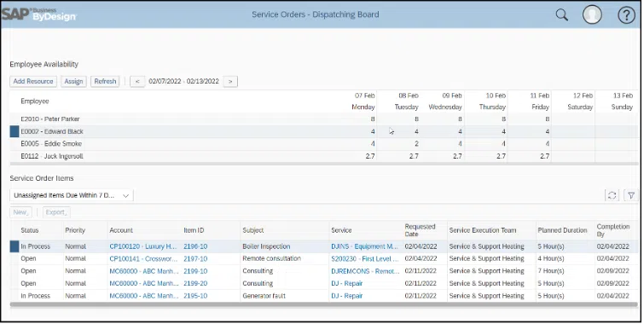Open the New menu button
The height and width of the screenshot is (324, 644).
click(20, 212)
